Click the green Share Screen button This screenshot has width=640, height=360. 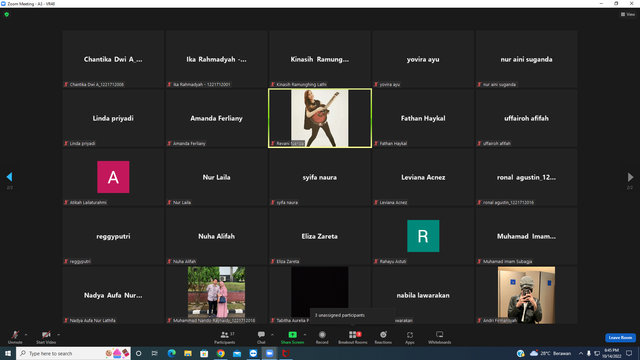292,337
